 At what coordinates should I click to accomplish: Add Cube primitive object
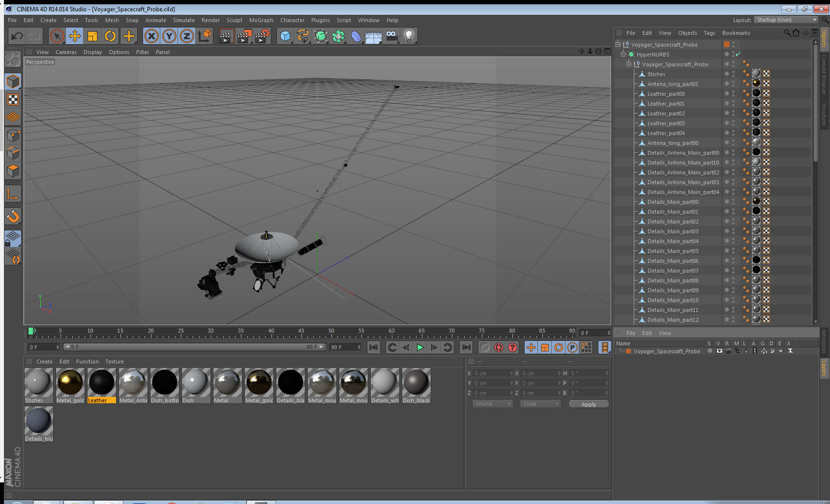pos(285,36)
